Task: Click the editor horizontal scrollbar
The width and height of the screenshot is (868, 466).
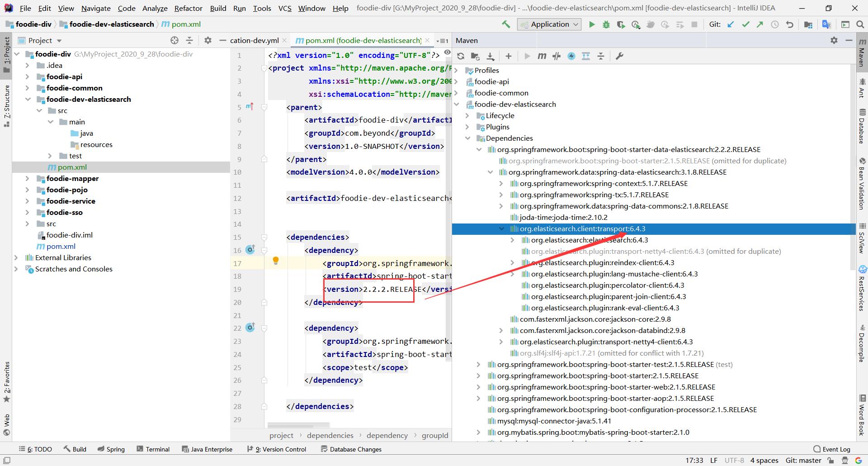Action: click(x=298, y=425)
